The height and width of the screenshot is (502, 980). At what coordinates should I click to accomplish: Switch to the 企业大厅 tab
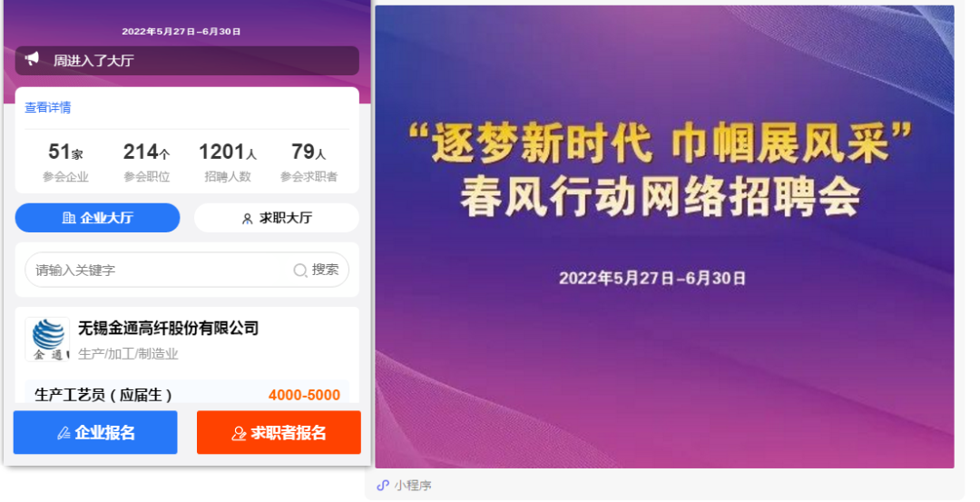[97, 218]
